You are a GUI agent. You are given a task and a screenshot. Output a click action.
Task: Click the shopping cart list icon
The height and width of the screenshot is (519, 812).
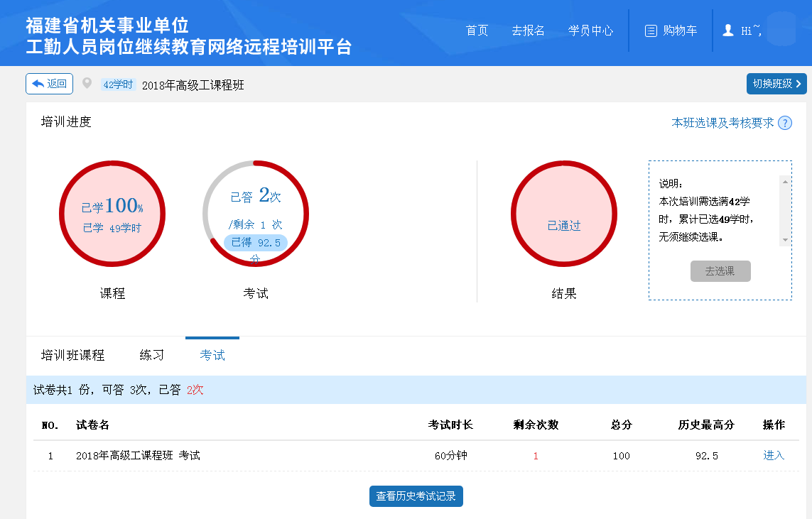pyautogui.click(x=650, y=31)
